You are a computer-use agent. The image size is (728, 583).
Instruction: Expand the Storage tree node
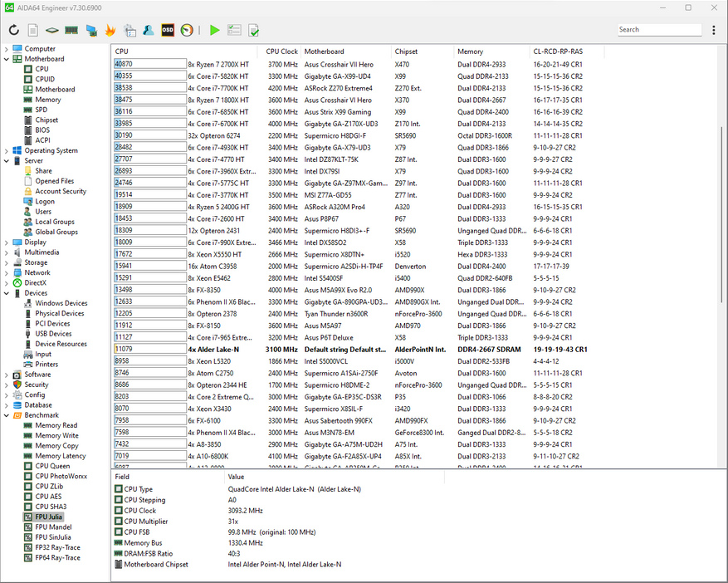tap(7, 262)
